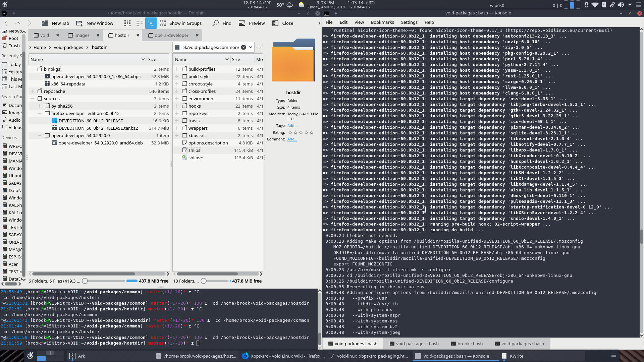The height and width of the screenshot is (362, 644).
Task: Open Find in Dolphin toolbar
Action: [222, 23]
